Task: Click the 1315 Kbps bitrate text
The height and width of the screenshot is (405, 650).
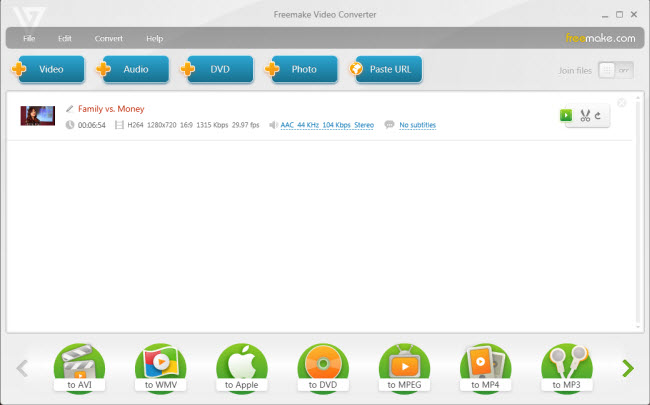Action: pyautogui.click(x=212, y=125)
